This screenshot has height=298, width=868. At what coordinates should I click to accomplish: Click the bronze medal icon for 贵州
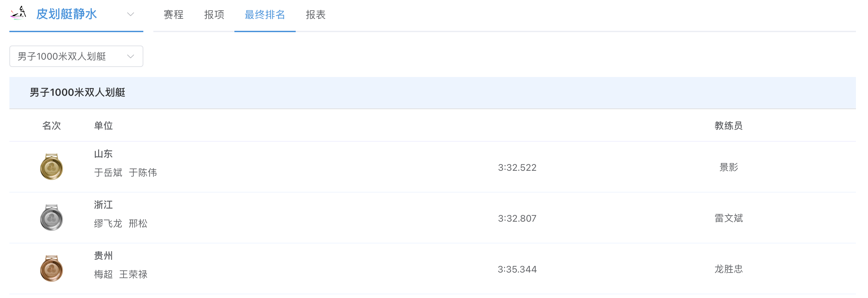click(51, 269)
